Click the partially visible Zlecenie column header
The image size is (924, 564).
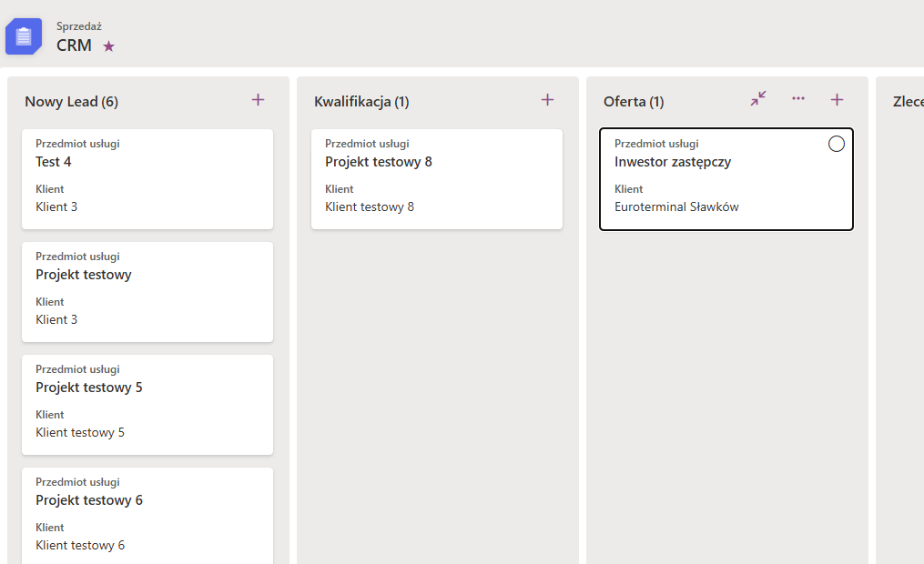908,102
